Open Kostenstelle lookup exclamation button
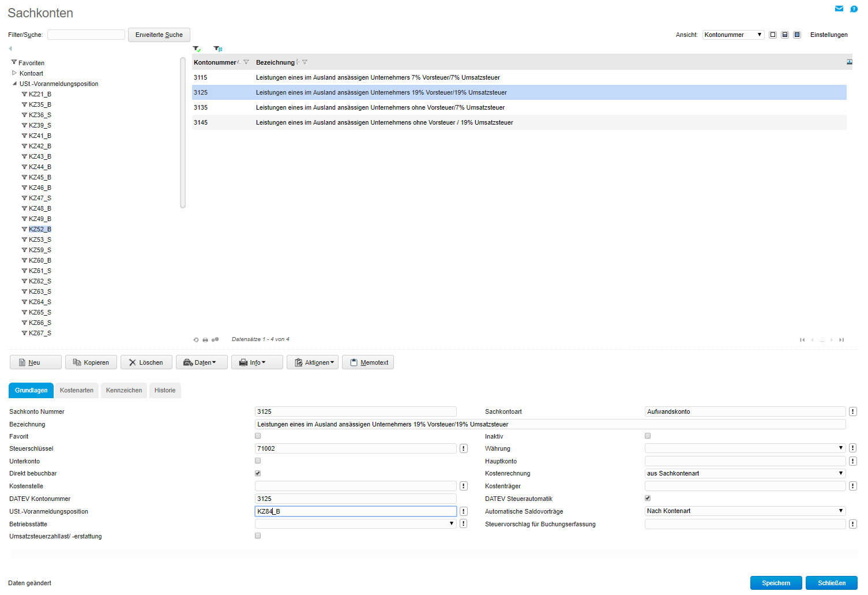Viewport: 868px width, 595px height. point(463,486)
